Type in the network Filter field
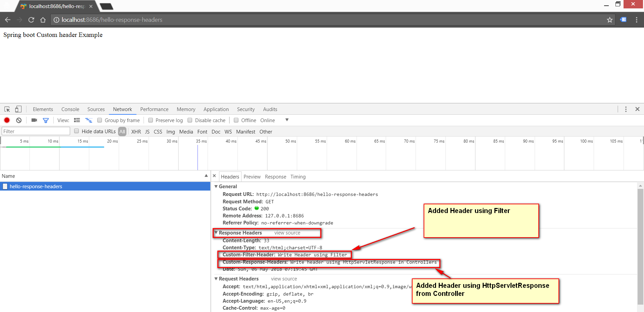This screenshot has height=312, width=644. pos(35,131)
